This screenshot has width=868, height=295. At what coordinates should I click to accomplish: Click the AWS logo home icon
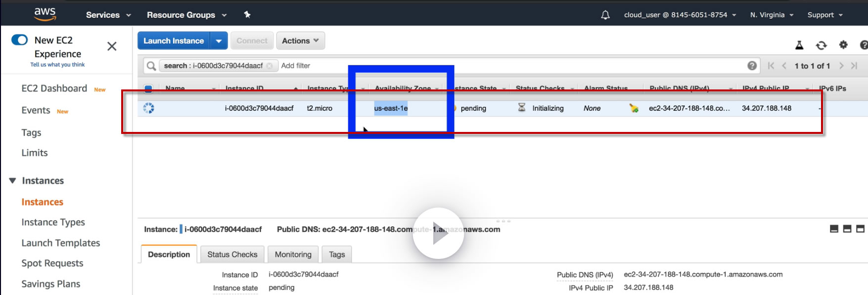point(45,14)
